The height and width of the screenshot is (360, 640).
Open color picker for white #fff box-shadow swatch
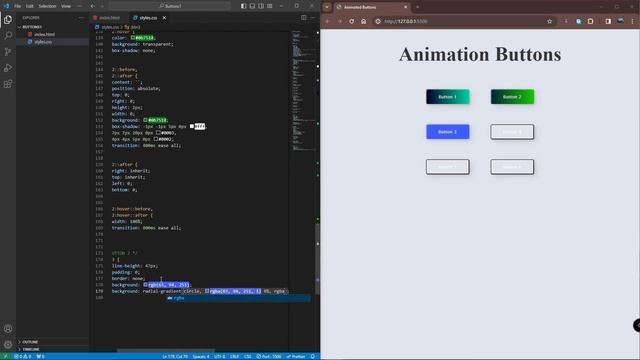[192, 127]
